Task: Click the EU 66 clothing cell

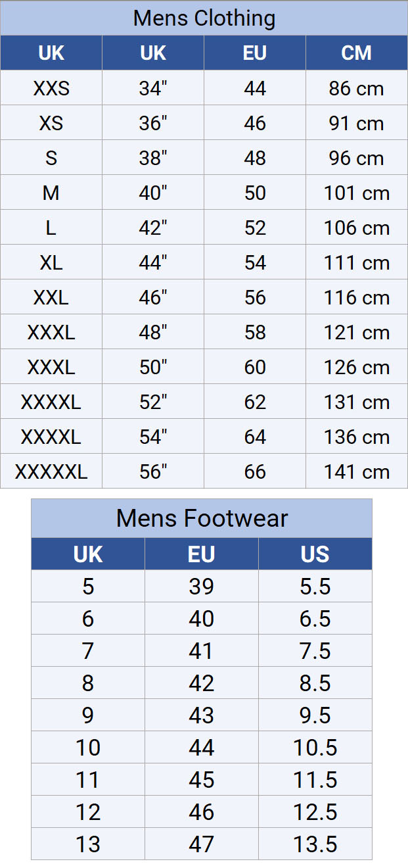Action: pos(255,471)
